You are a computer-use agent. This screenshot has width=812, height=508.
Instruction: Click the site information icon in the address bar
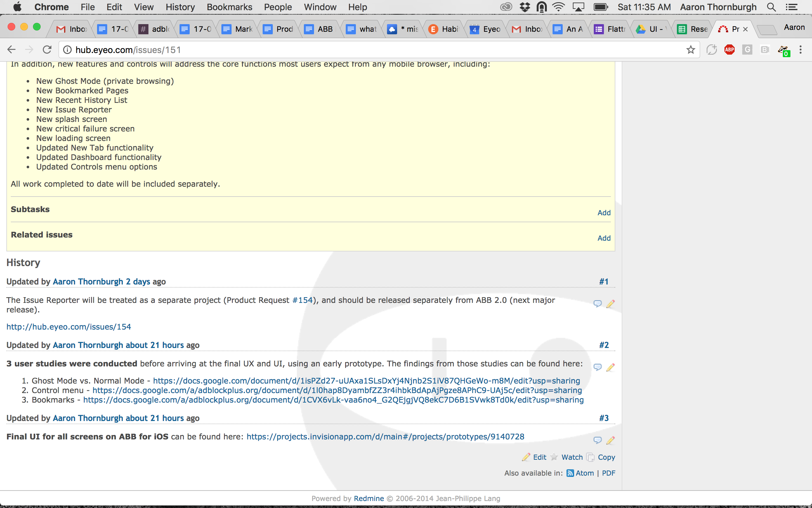pos(68,50)
